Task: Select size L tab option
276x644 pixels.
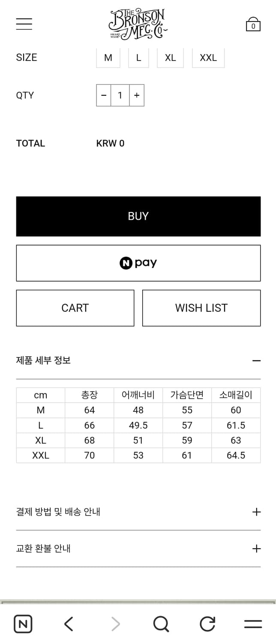Action: click(x=138, y=58)
